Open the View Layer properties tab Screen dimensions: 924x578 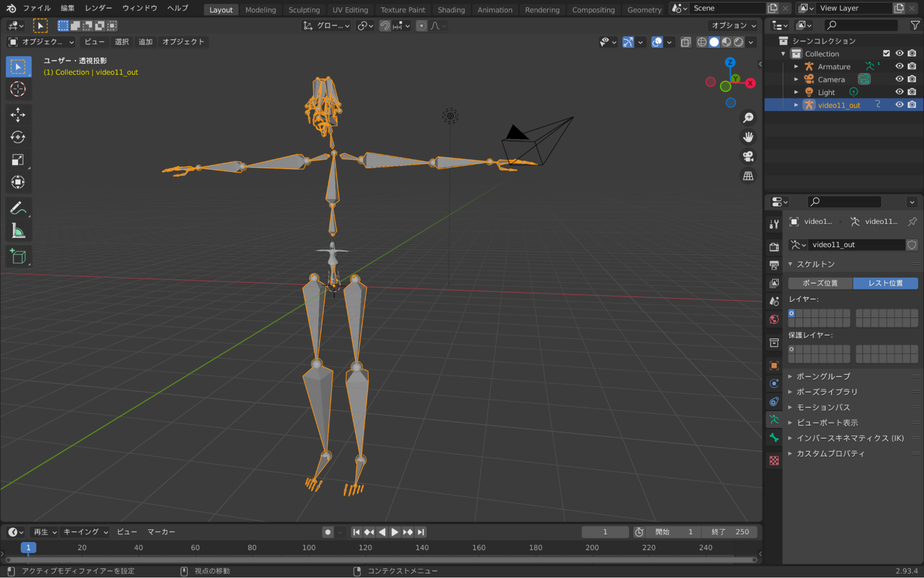[774, 283]
